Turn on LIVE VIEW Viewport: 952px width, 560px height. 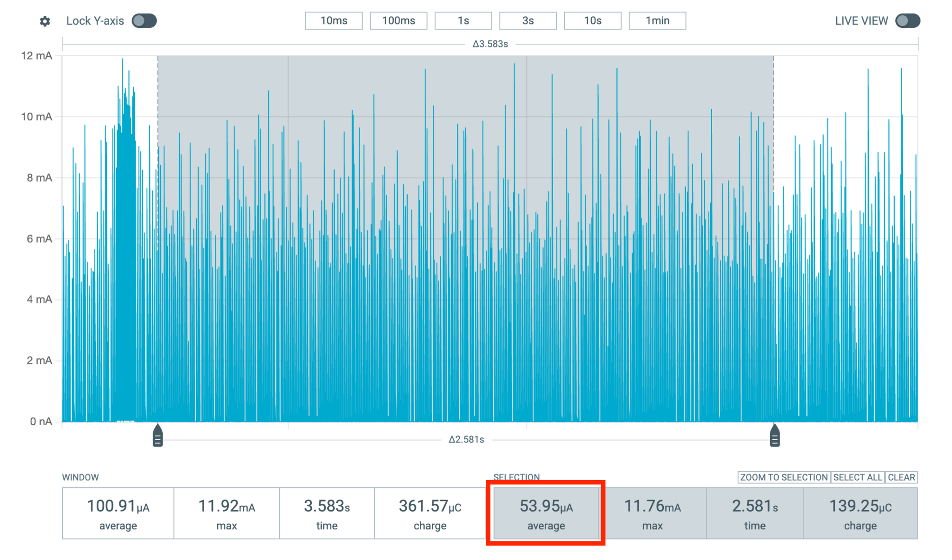coord(907,20)
